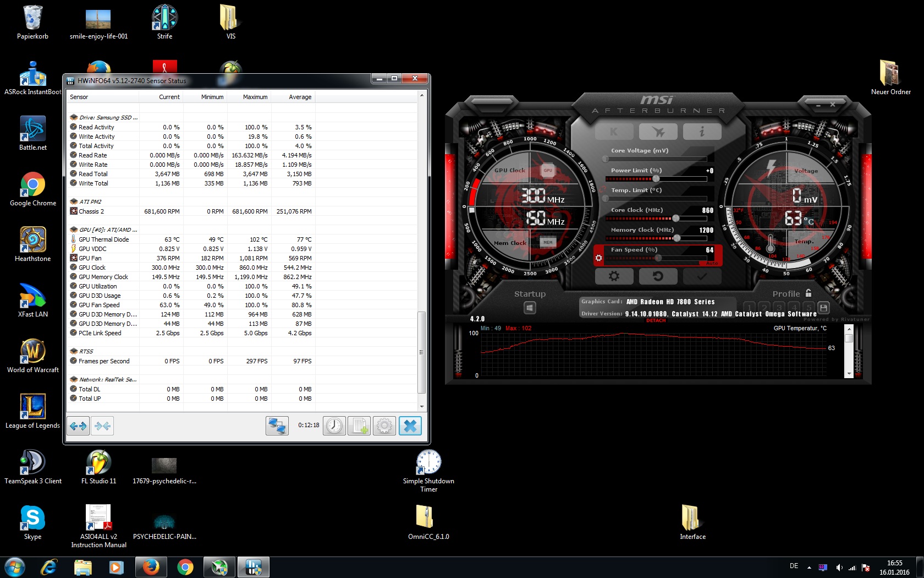The width and height of the screenshot is (924, 578).
Task: Open Windows Explorer from the taskbar
Action: [x=83, y=567]
